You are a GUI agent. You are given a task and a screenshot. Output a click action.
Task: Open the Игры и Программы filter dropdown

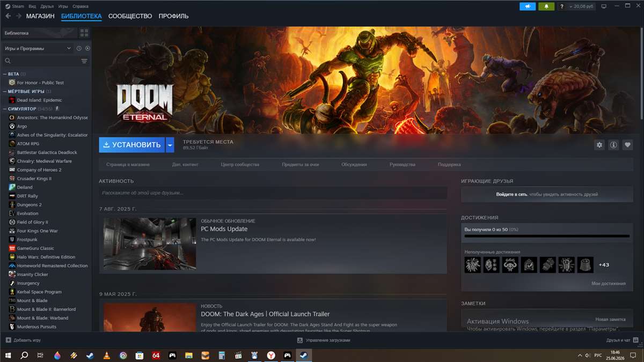[38, 48]
